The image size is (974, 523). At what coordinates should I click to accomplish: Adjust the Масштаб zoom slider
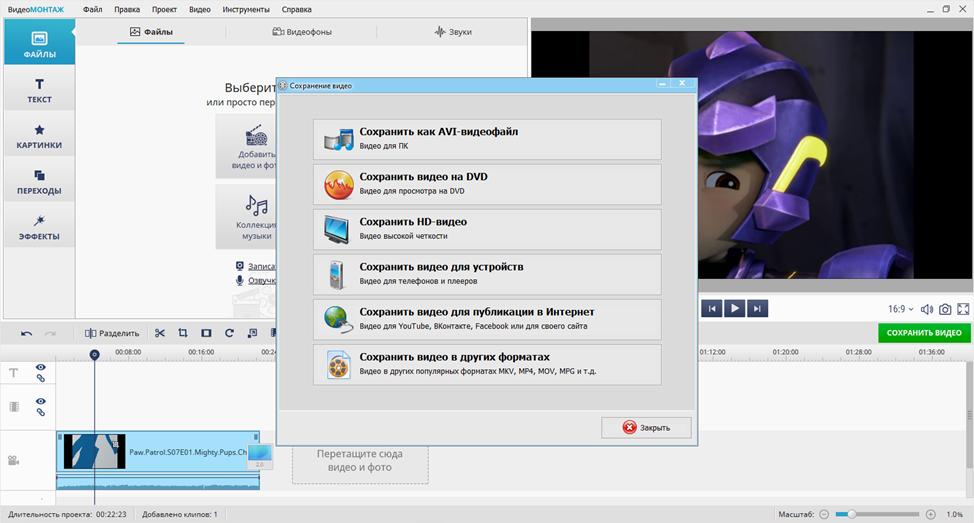pyautogui.click(x=877, y=514)
